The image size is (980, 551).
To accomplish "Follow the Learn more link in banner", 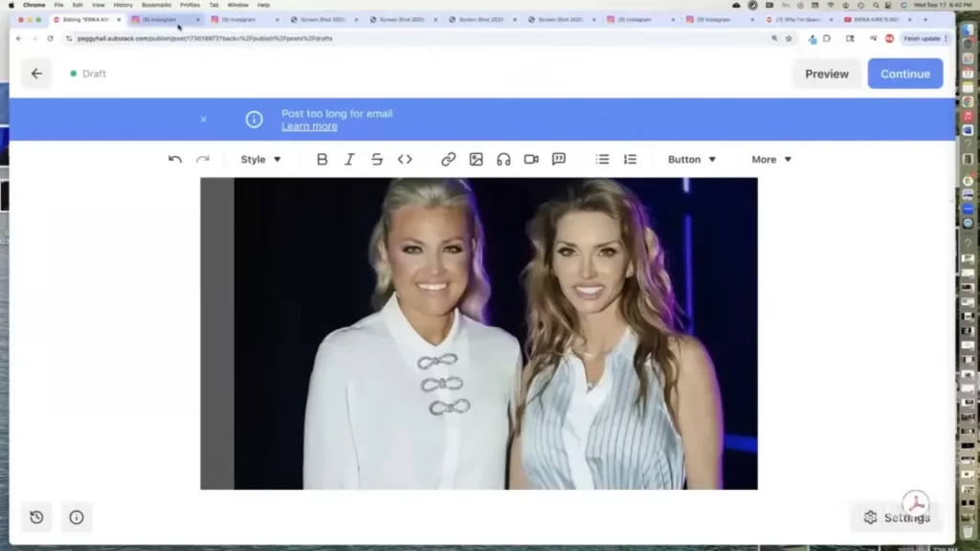I will click(x=309, y=126).
